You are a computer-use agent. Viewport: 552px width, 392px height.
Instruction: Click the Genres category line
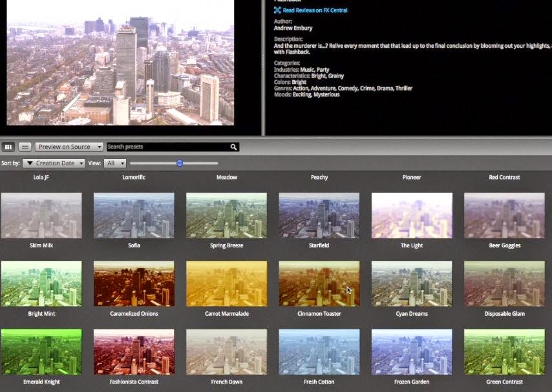point(343,88)
